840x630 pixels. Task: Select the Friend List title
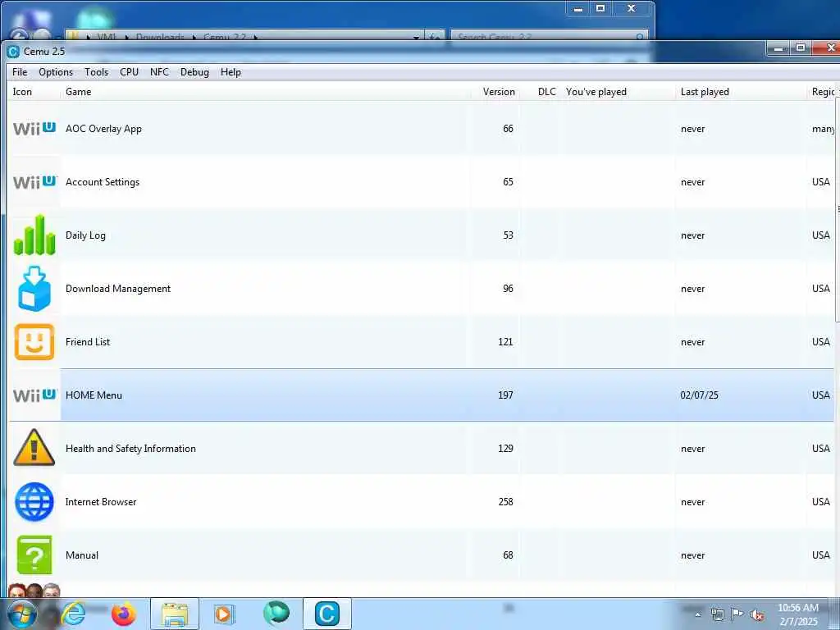(87, 342)
